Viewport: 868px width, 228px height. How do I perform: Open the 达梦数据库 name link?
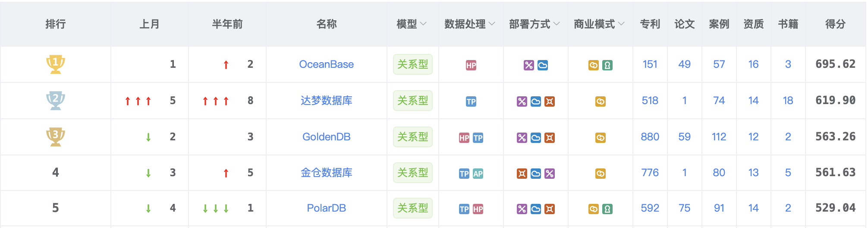pyautogui.click(x=327, y=101)
